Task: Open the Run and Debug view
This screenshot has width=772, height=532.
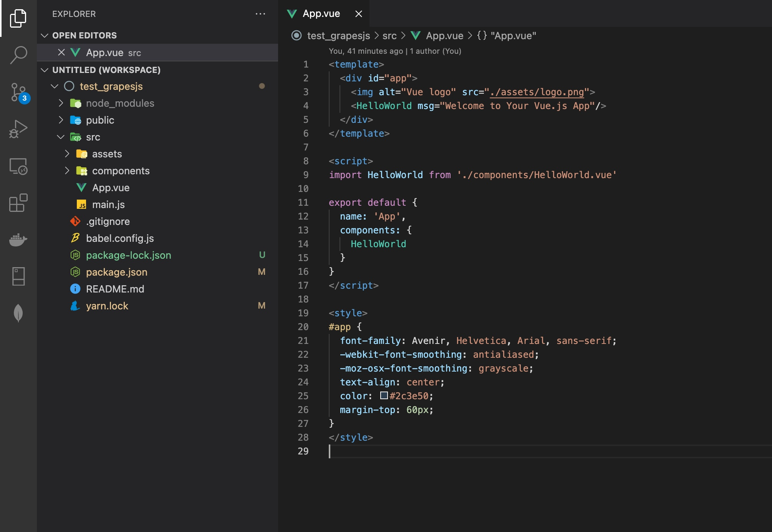Action: click(18, 129)
